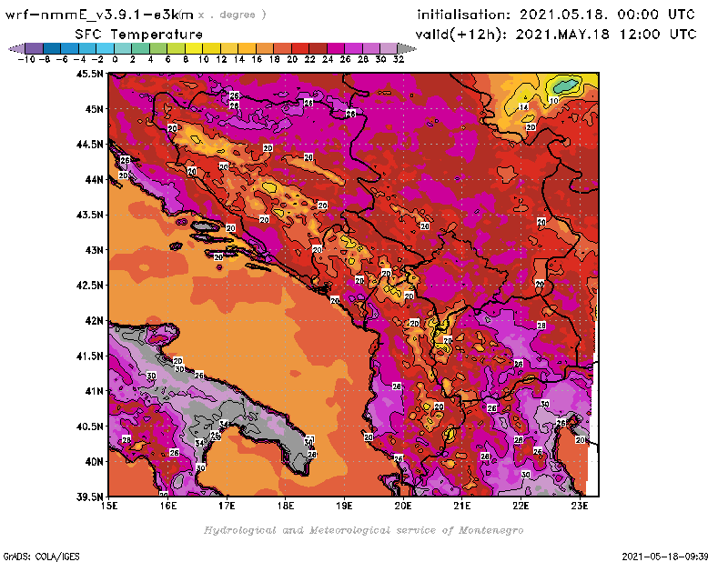
Task: Click the legend swatch between 0 and 2
Action: tap(123, 48)
